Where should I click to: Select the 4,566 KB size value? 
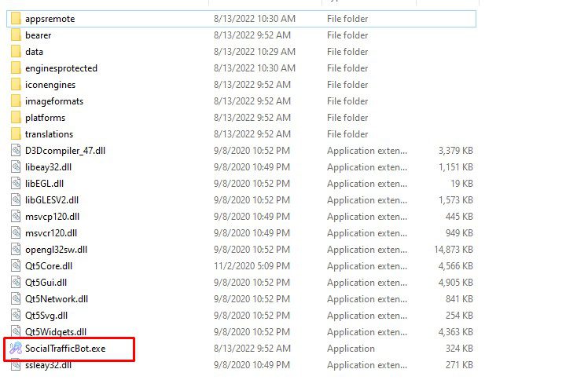[x=456, y=266]
